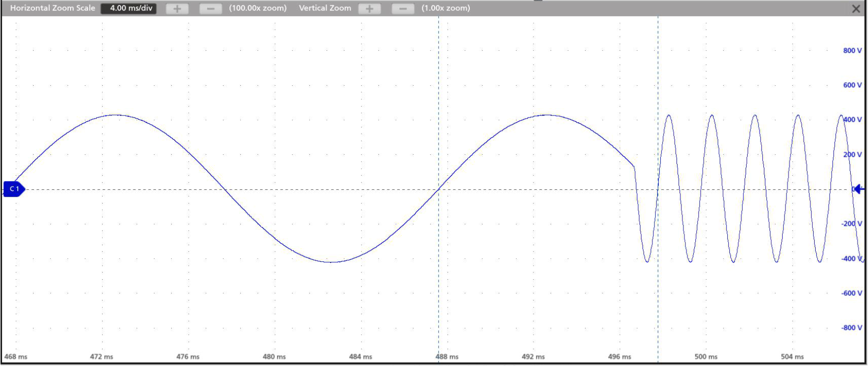Click the Vertical Zoom label
The height and width of the screenshot is (366, 868).
325,8
